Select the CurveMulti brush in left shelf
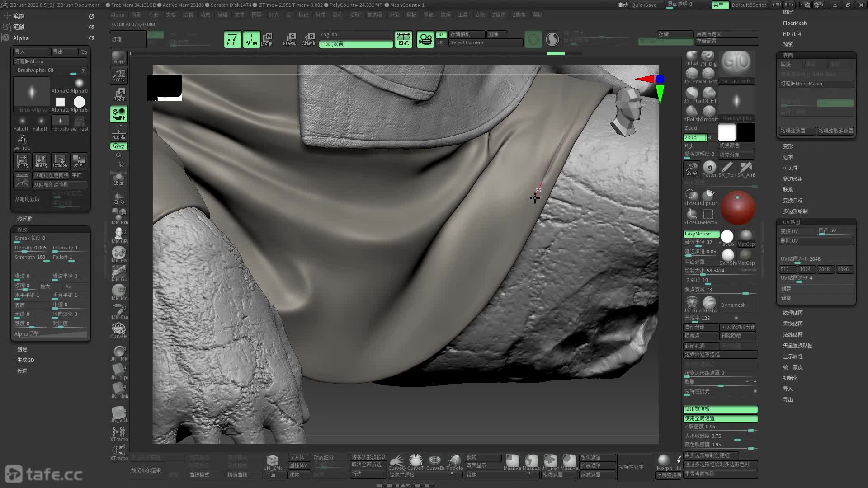868x488 pixels. [x=118, y=330]
